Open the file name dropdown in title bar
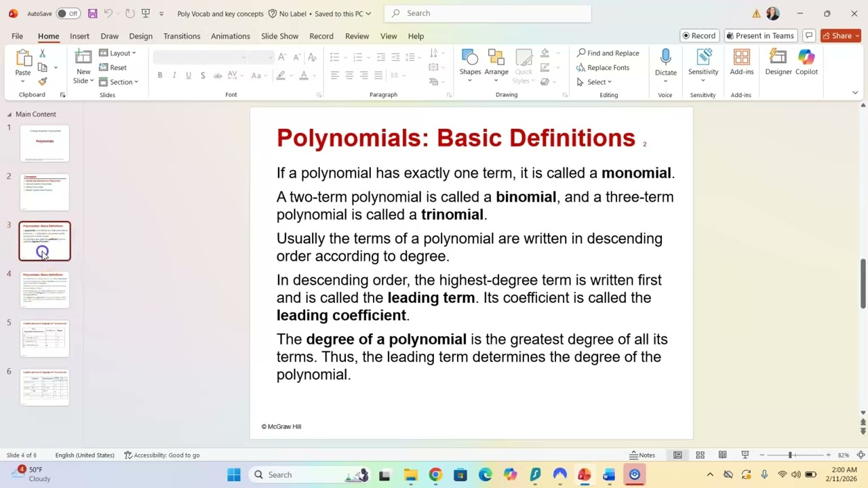Viewport: 868px width, 488px height. (x=368, y=14)
